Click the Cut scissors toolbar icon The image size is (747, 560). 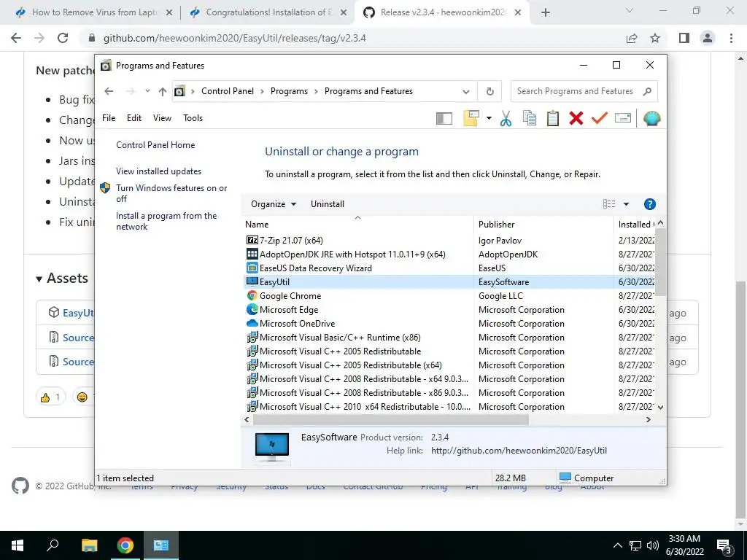506,118
